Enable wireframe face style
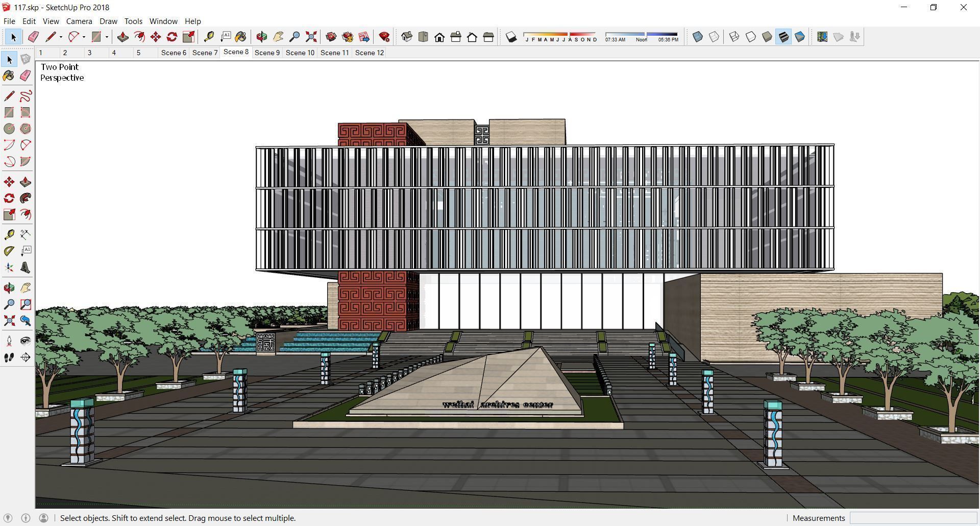The image size is (980, 526). (x=734, y=37)
